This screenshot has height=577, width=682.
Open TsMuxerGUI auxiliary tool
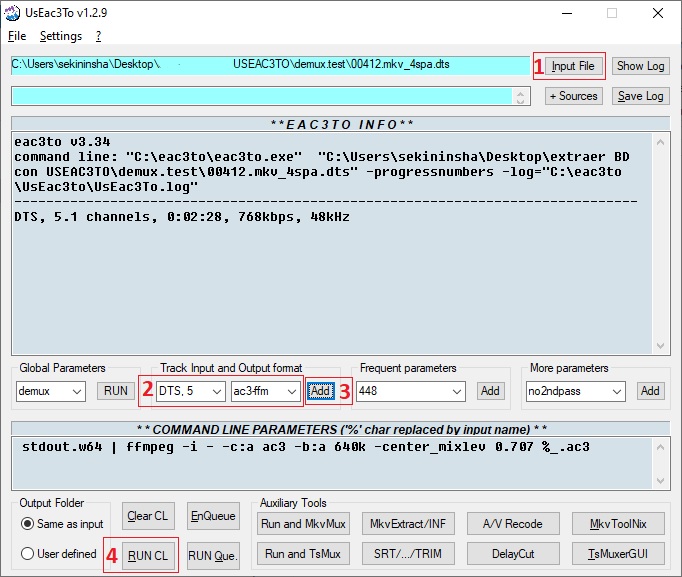(618, 554)
